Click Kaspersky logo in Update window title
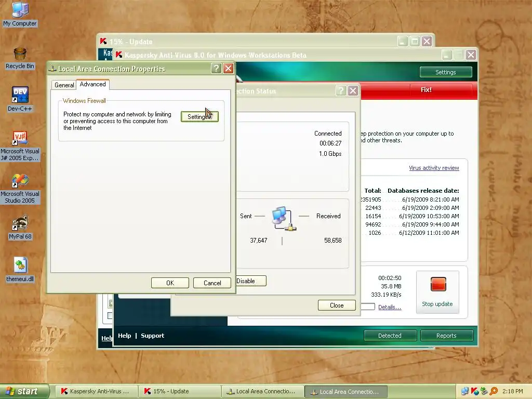This screenshot has height=399, width=532. (x=103, y=42)
